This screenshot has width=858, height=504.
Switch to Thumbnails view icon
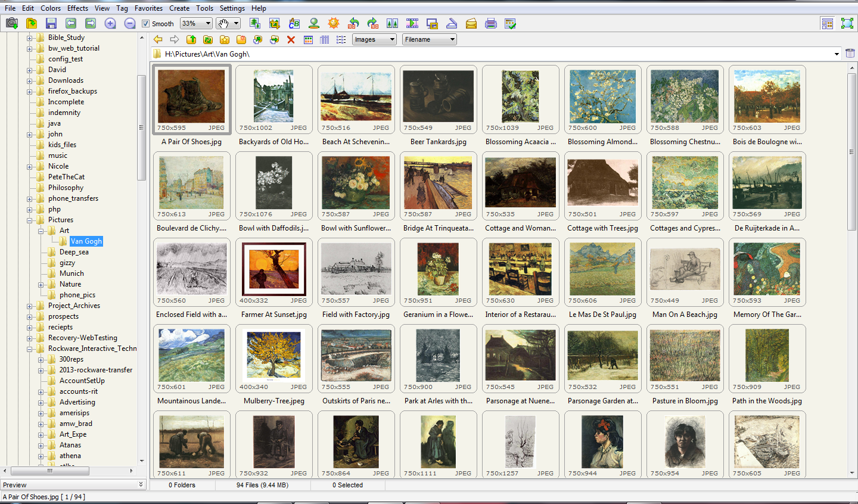pyautogui.click(x=308, y=39)
